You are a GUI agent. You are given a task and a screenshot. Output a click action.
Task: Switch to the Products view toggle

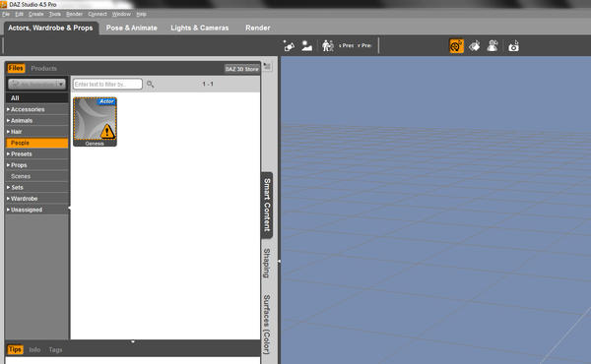click(43, 68)
